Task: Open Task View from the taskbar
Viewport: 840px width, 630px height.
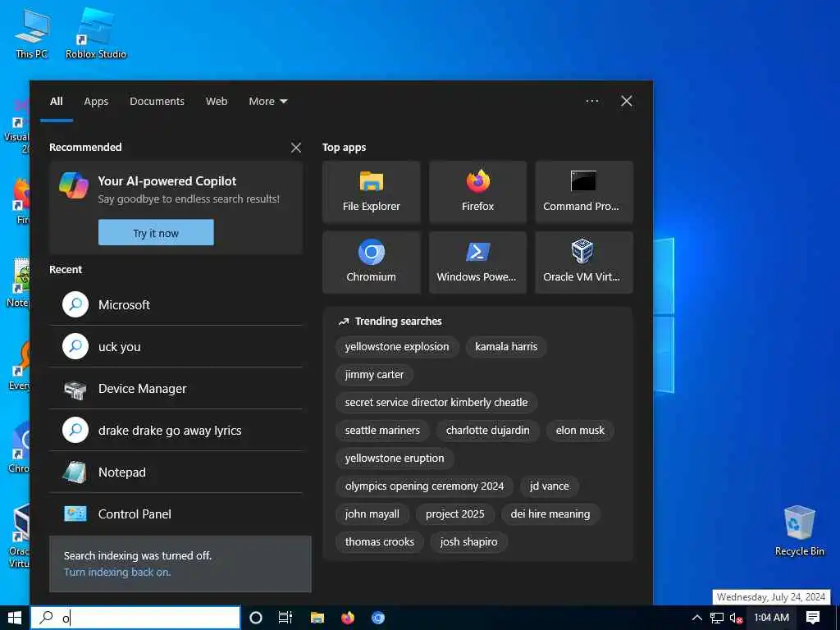Action: tap(285, 618)
